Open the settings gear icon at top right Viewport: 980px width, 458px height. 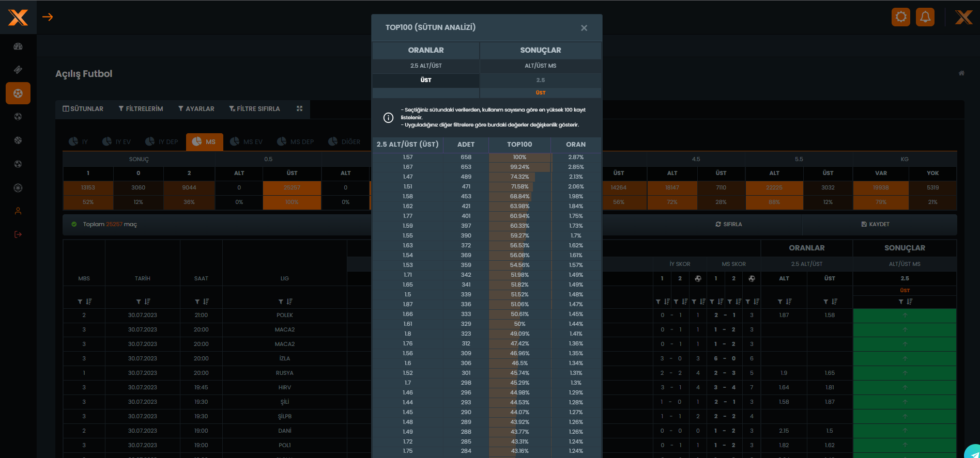pos(901,17)
